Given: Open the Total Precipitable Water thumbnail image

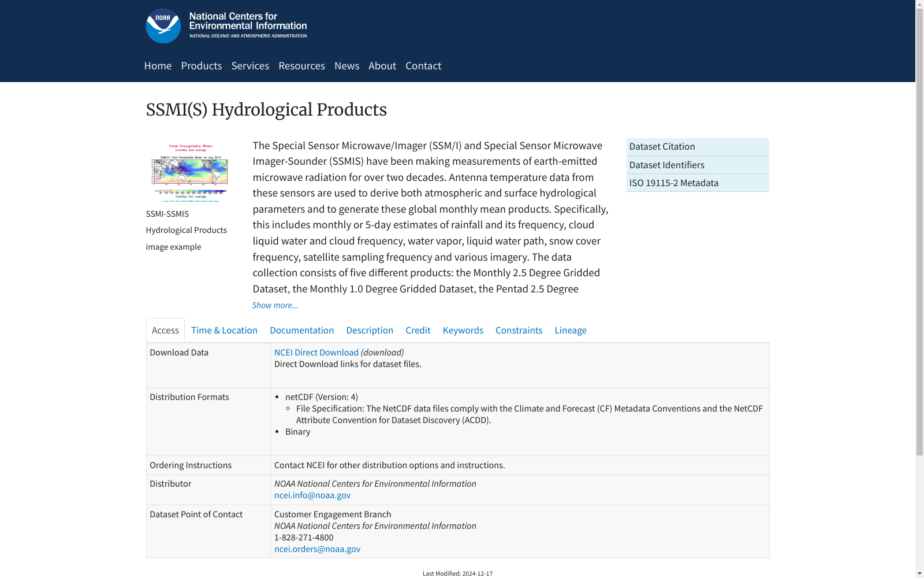Looking at the screenshot, I should pyautogui.click(x=190, y=173).
